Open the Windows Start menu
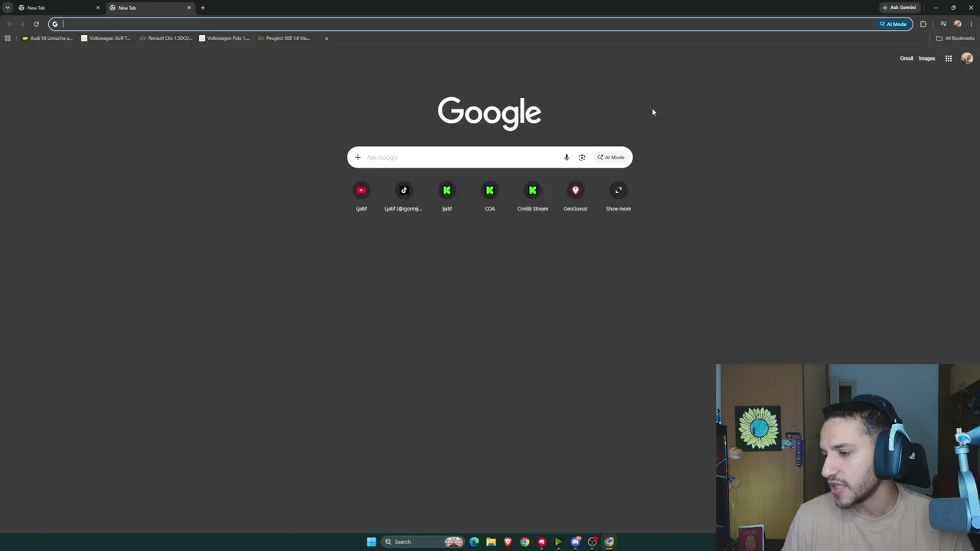Screen dimensions: 980x551 371,542
